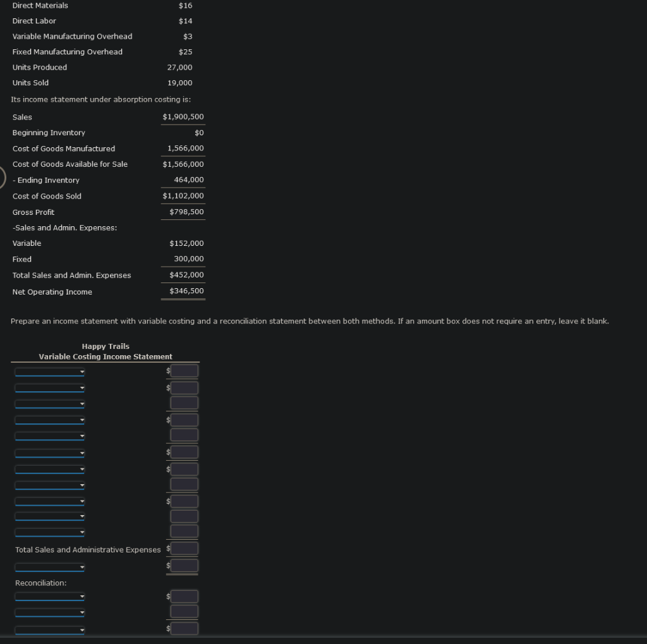This screenshot has height=644, width=647.
Task: Open the first Reconciliation dropdown
Action: (49, 596)
